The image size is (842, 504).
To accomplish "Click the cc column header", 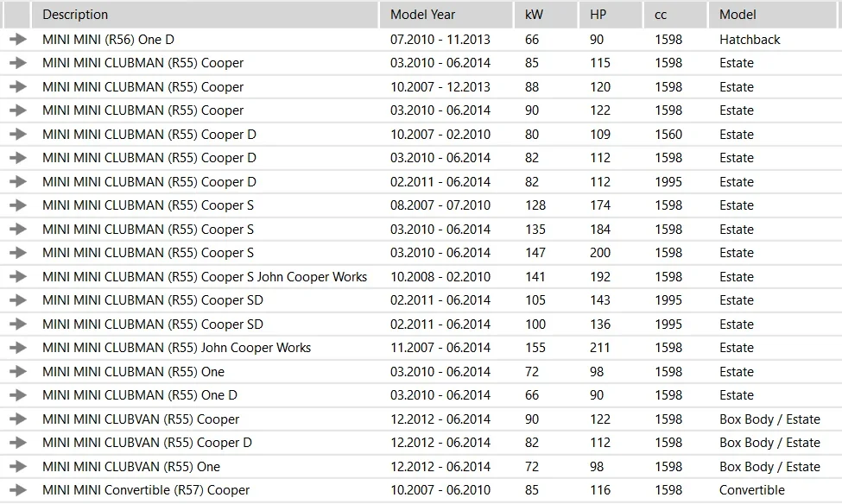I will tap(675, 15).
